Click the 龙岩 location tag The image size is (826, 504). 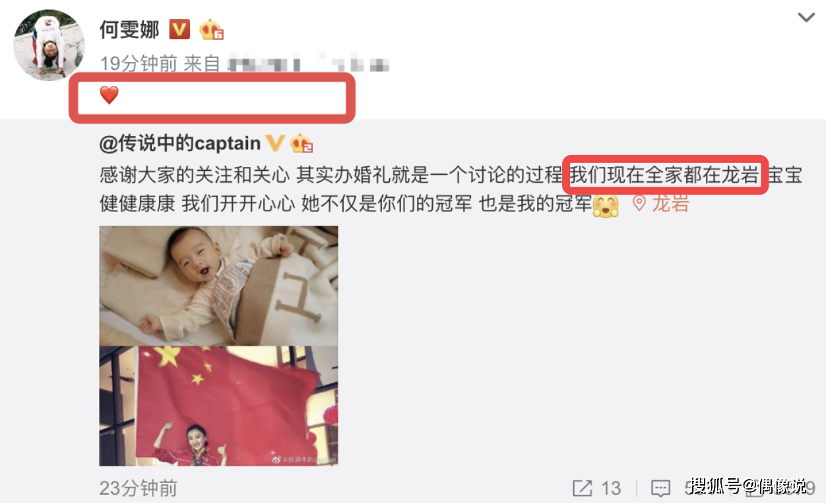point(671,203)
